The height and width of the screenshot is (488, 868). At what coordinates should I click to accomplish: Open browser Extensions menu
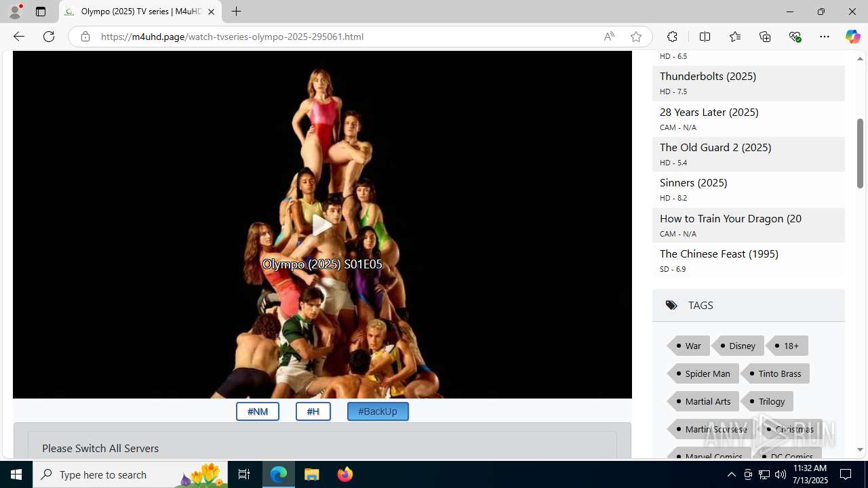672,37
